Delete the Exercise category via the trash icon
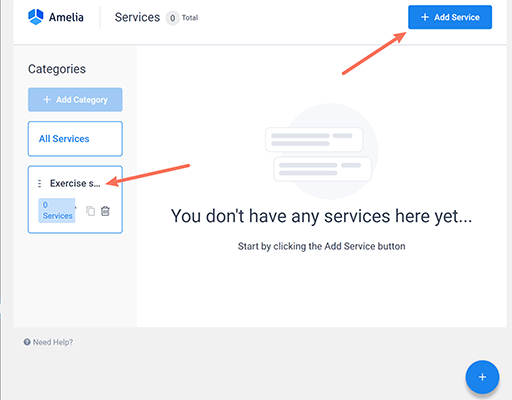Image resolution: width=512 pixels, height=400 pixels. click(x=105, y=211)
